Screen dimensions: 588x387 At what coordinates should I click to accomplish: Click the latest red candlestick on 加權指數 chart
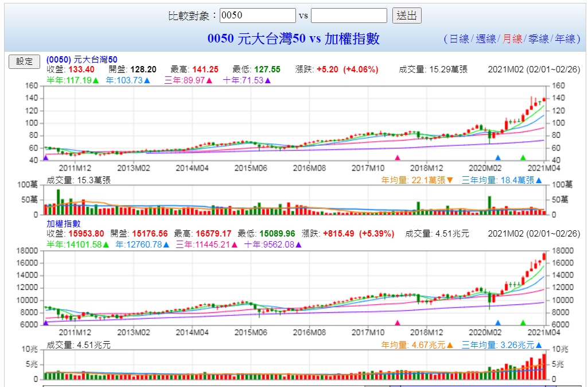click(x=544, y=257)
